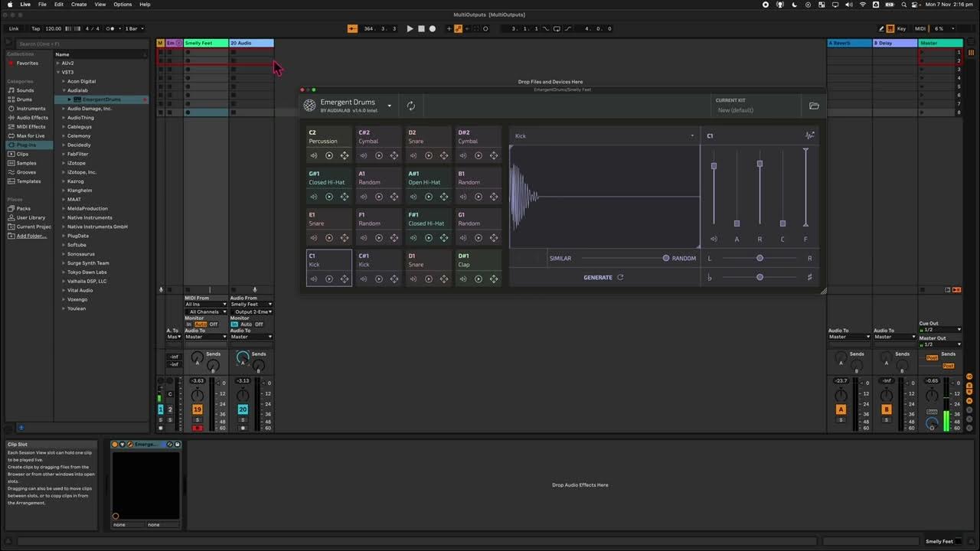Open the Kick sound type dropdown
This screenshot has height=551, width=980.
point(604,135)
